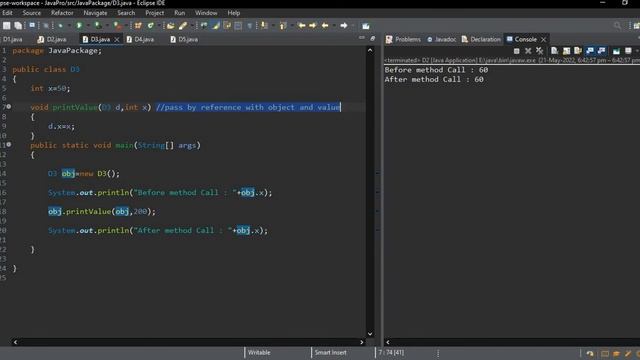Toggle Scroll Lock in console toolbar

click(x=567, y=51)
